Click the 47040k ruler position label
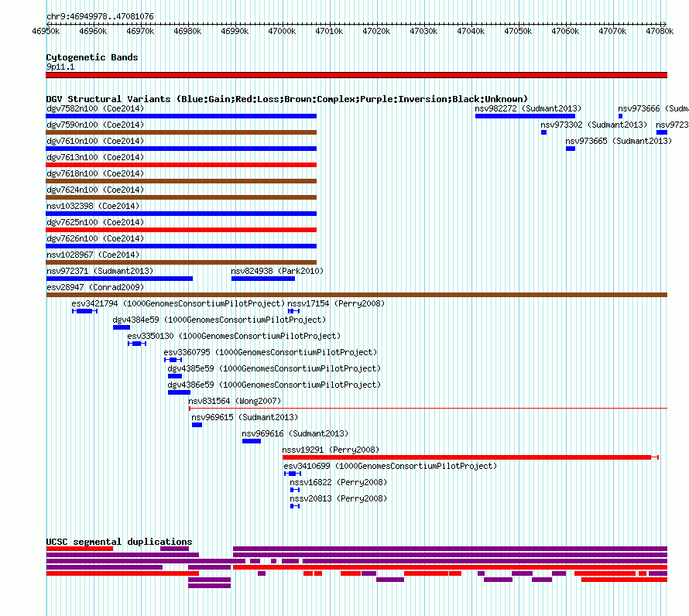Image resolution: width=689 pixels, height=616 pixels. (x=471, y=31)
